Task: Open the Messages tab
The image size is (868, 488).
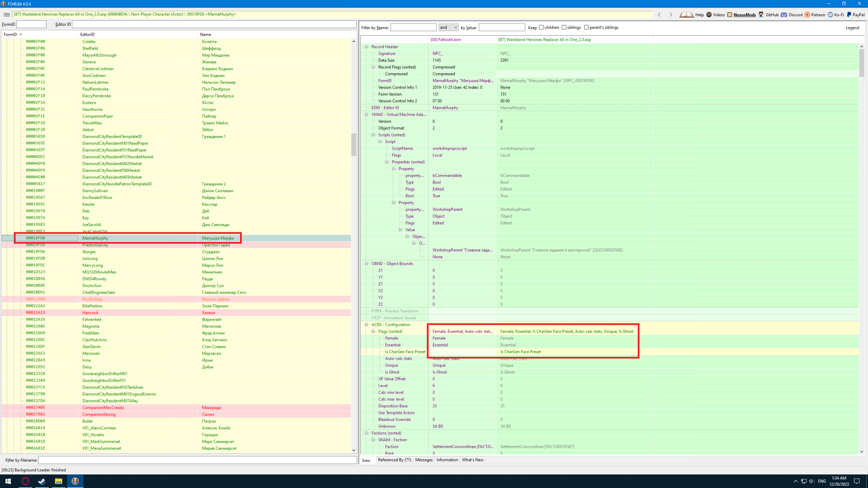Action: 424,460
